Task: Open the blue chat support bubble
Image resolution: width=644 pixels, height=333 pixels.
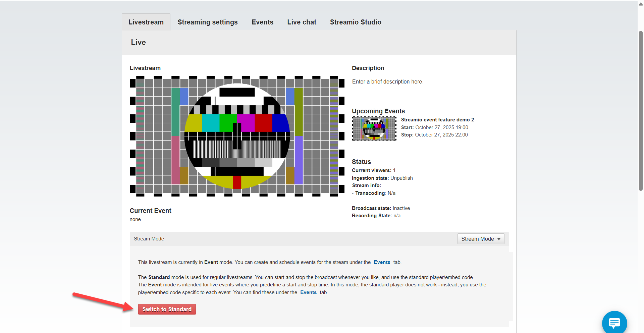Action: 614,323
